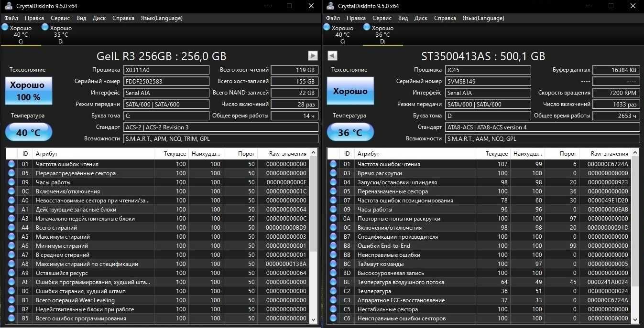Open Вид menu in right window
The height and width of the screenshot is (328, 644).
pos(403,18)
